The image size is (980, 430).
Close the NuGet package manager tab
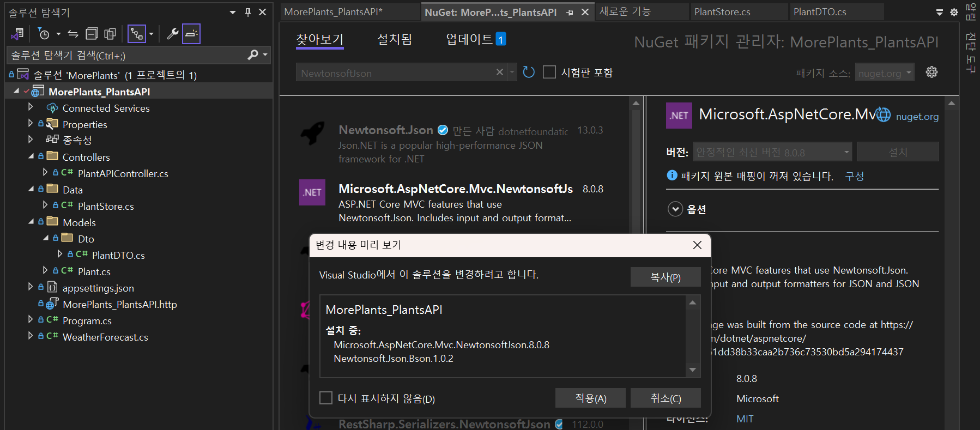585,12
